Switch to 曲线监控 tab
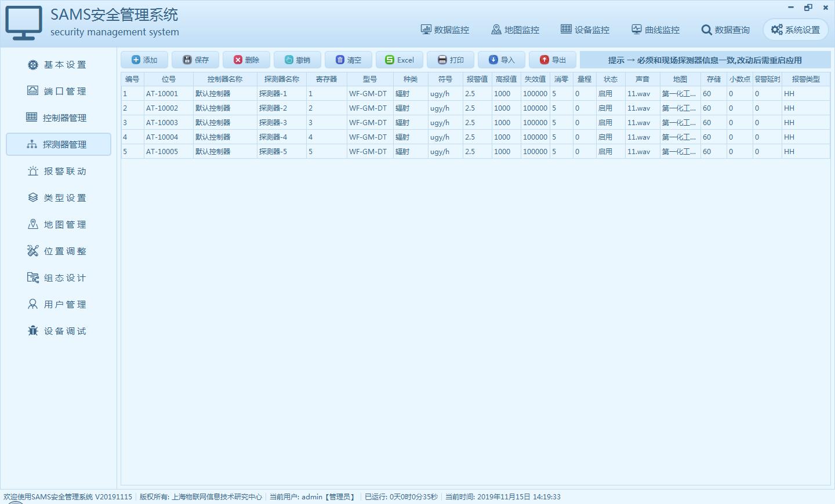835x504 pixels. (x=655, y=30)
